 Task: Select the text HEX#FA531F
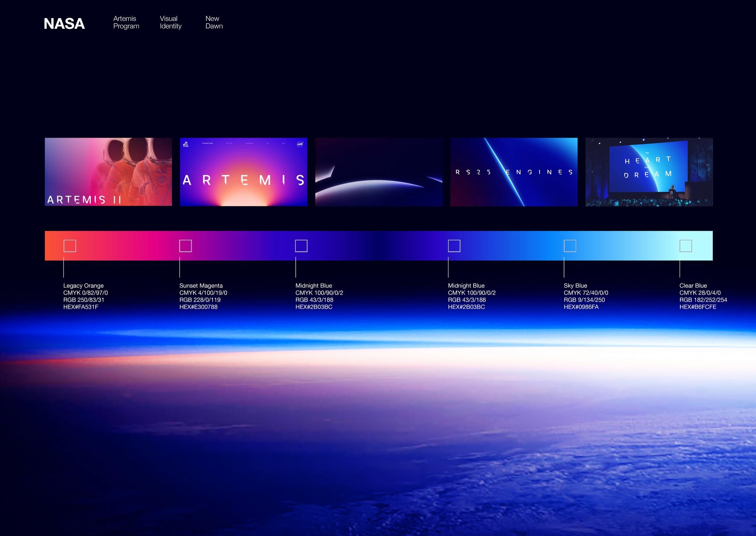coord(81,307)
